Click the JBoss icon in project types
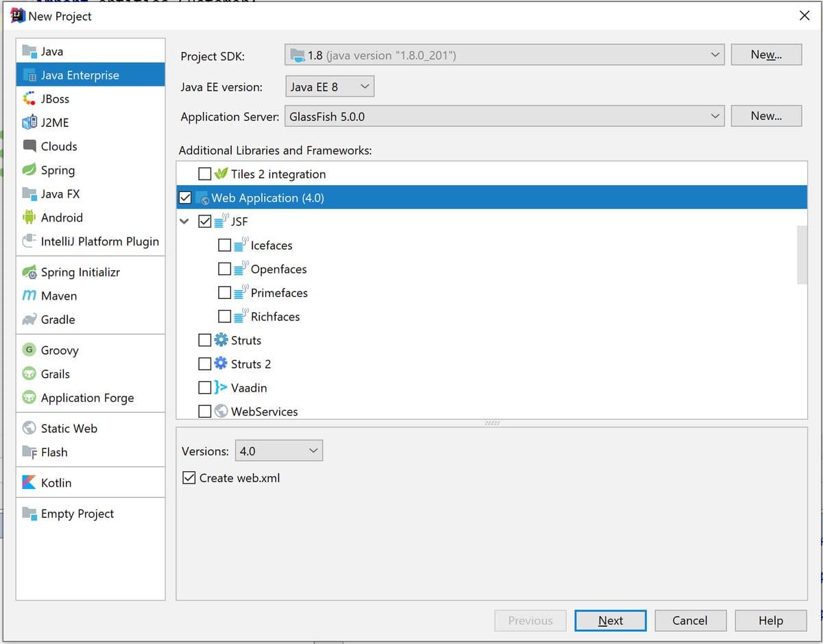Screen dimensions: 823x644 click(x=29, y=99)
